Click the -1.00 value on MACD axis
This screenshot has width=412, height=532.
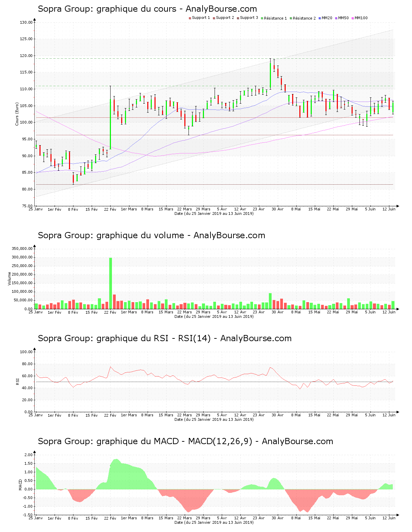pyautogui.click(x=28, y=506)
